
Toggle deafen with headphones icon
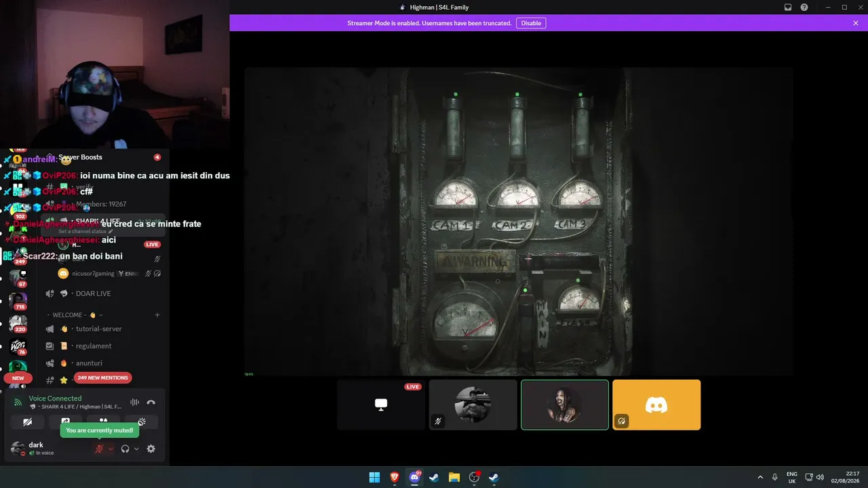125,449
